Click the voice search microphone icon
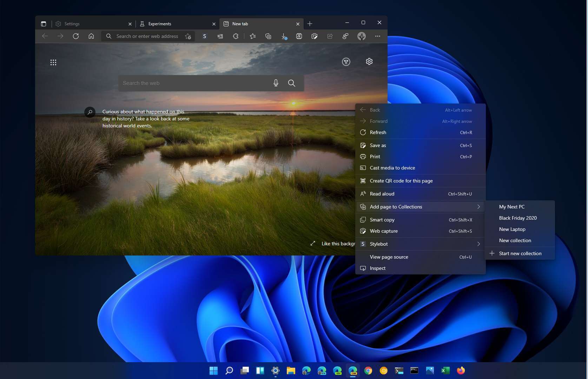This screenshot has height=379, width=588. coord(276,83)
